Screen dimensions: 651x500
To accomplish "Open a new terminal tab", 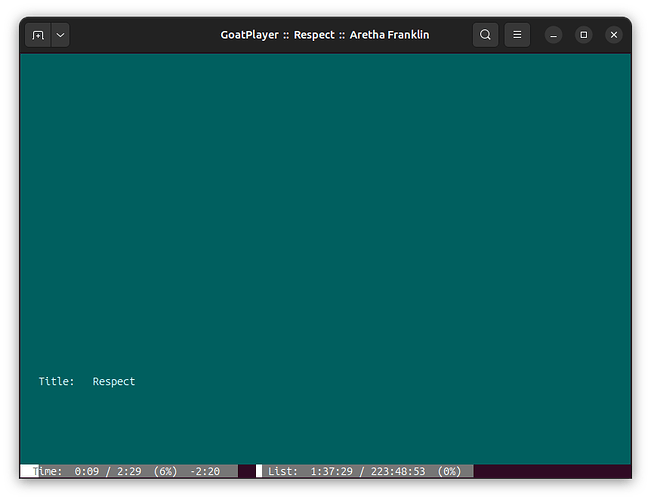I will point(38,35).
